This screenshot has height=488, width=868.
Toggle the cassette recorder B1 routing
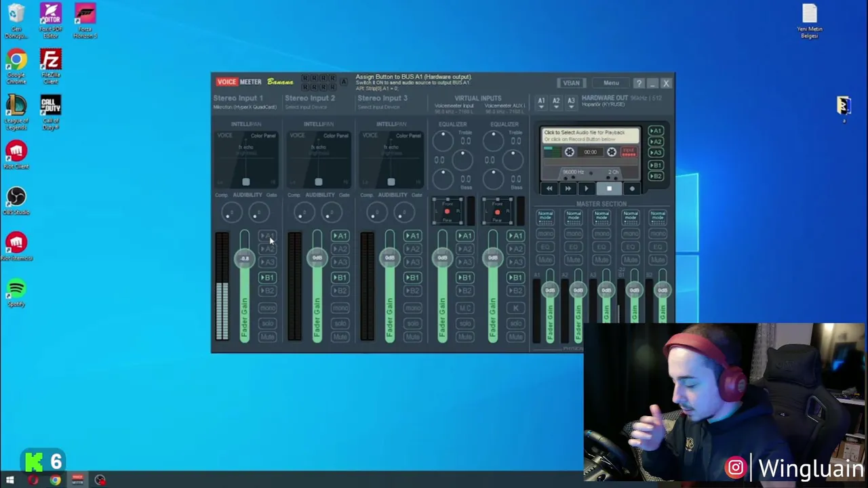coord(655,165)
